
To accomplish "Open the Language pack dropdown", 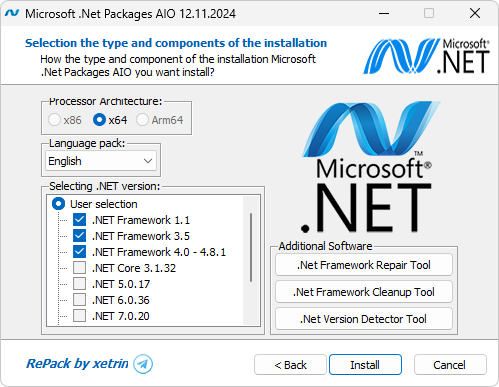I will (x=101, y=161).
